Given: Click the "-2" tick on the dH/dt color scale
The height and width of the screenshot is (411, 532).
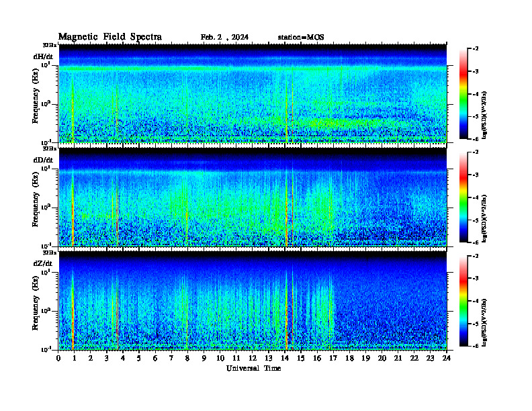Looking at the screenshot, I should (476, 49).
